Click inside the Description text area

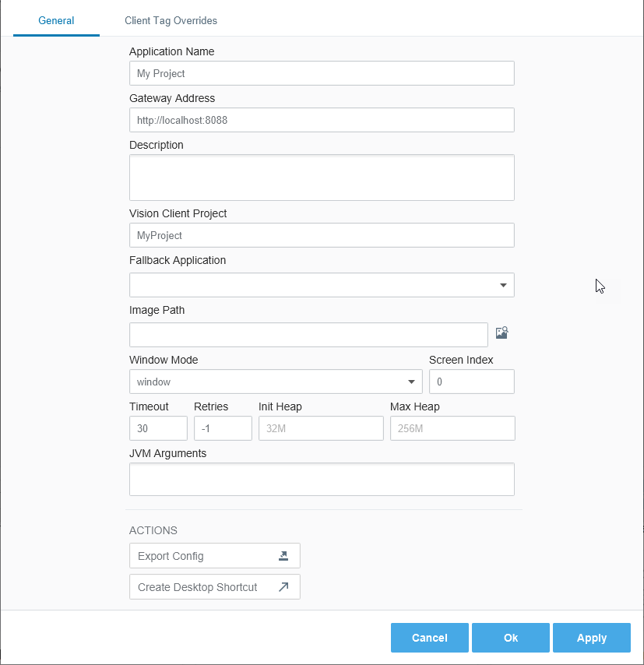pos(322,178)
